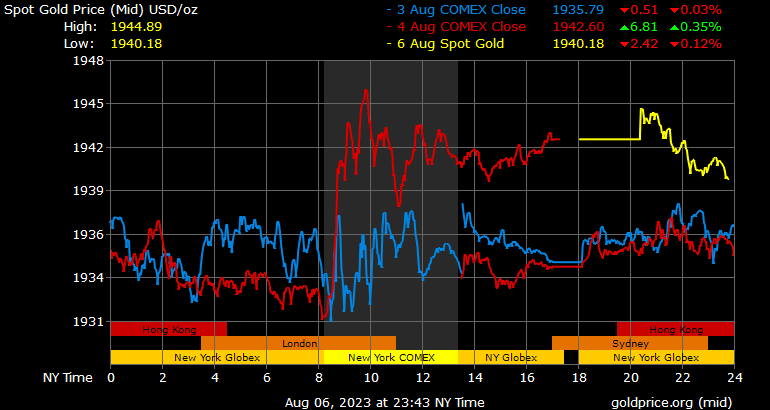Click the New York COMEX session bar
This screenshot has height=410, width=770.
click(390, 357)
